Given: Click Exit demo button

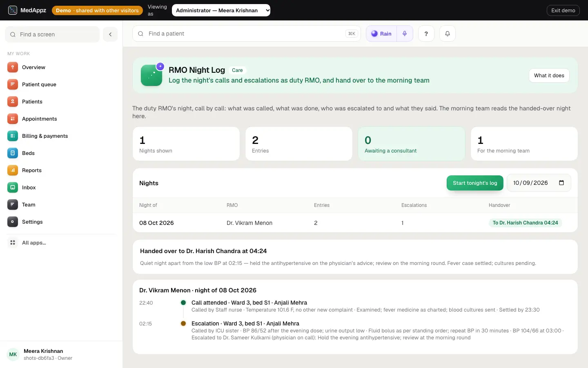Looking at the screenshot, I should coord(563,10).
